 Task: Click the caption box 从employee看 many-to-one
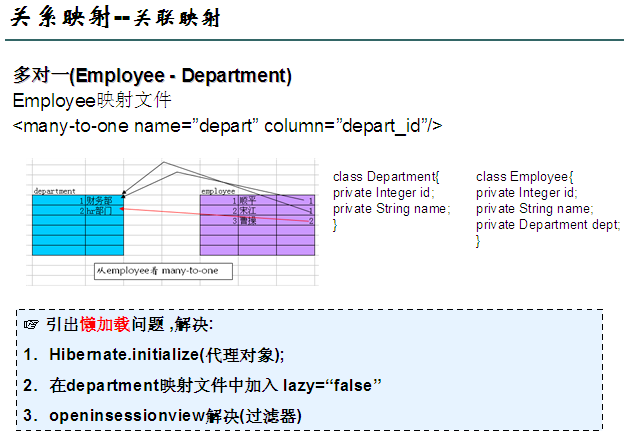tap(163, 271)
